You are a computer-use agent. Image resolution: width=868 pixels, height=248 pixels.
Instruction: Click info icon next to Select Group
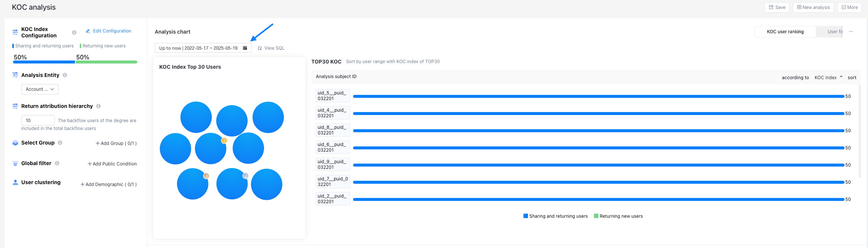click(60, 143)
